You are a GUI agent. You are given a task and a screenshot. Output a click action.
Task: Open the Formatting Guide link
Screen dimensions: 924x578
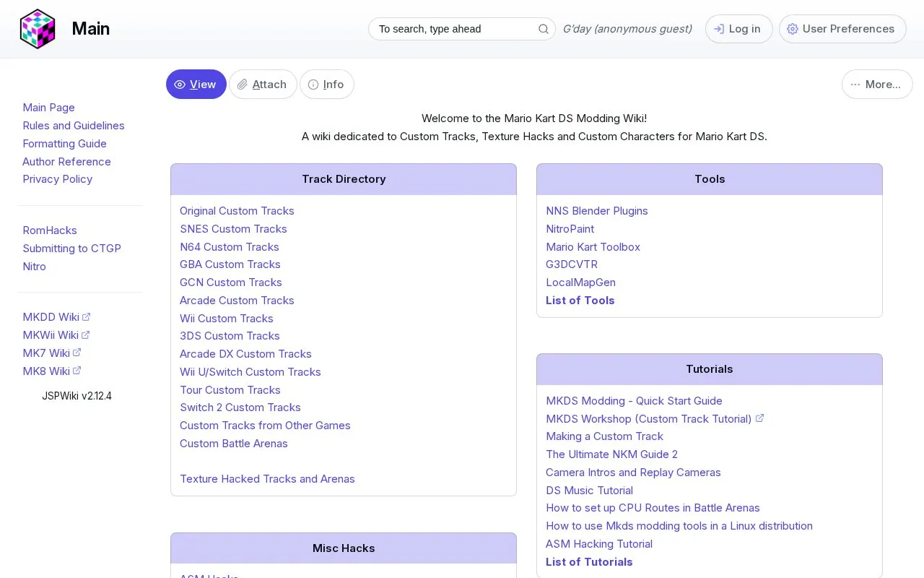[65, 144]
